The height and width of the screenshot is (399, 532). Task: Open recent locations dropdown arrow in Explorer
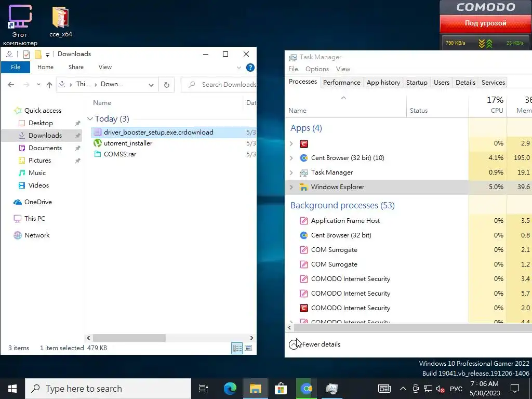coord(38,85)
